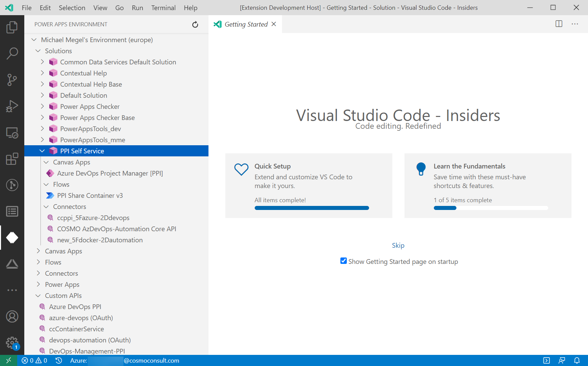Select the Power Apps diamond icon view
The height and width of the screenshot is (366, 588).
pos(12,238)
